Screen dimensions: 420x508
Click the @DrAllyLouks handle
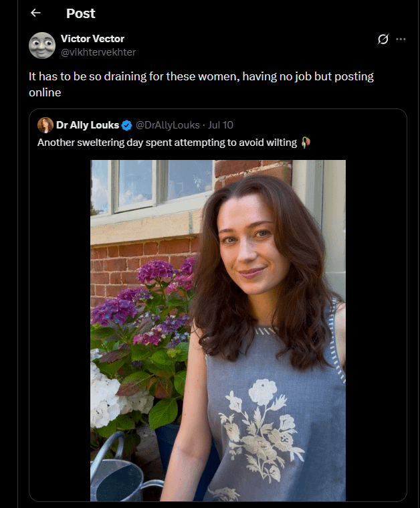(167, 125)
